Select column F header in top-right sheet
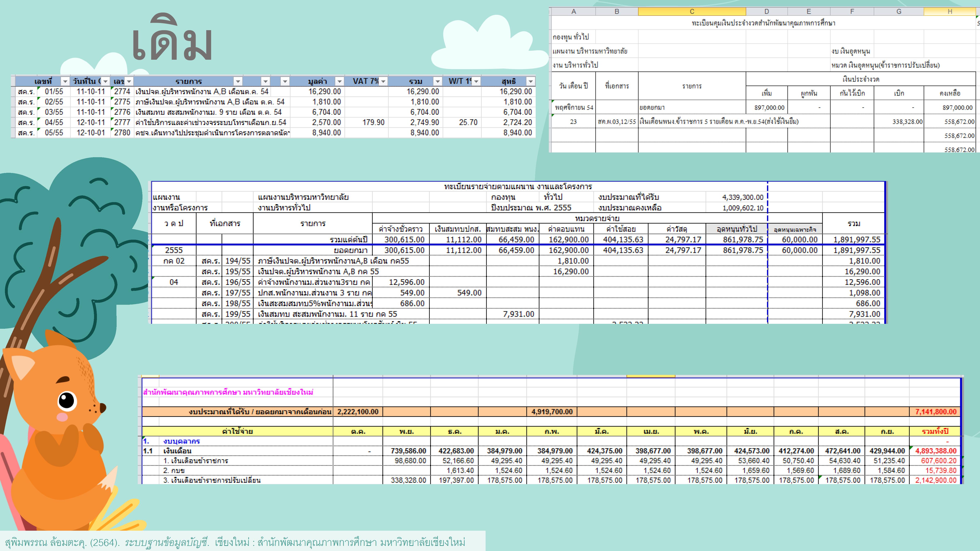The width and height of the screenshot is (980, 551). [x=852, y=11]
